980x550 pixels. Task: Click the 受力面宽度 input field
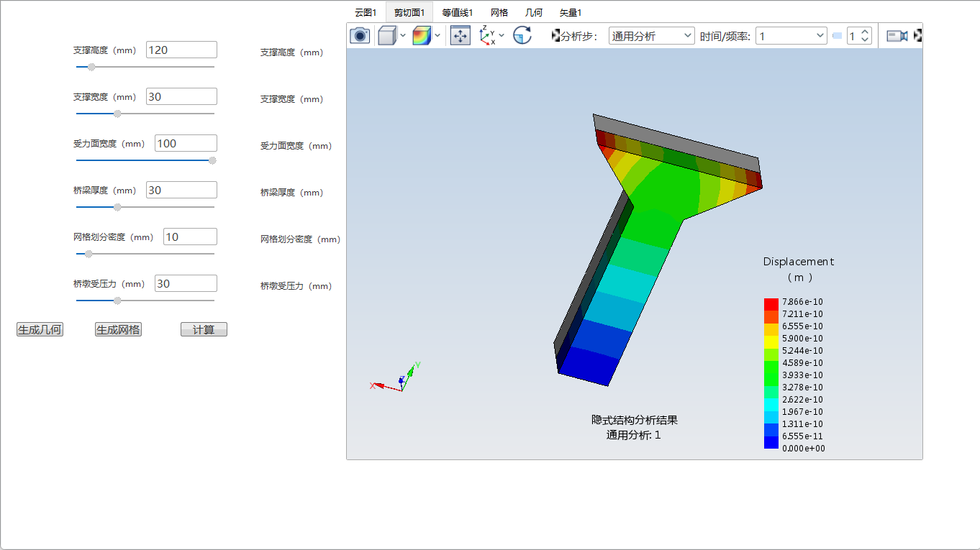coord(186,143)
